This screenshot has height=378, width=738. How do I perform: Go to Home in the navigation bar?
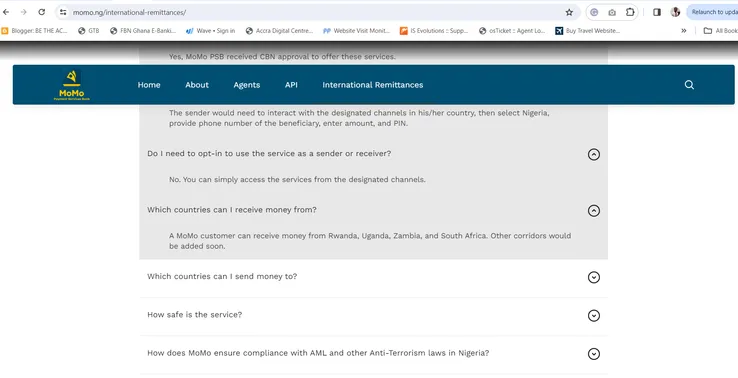(149, 85)
